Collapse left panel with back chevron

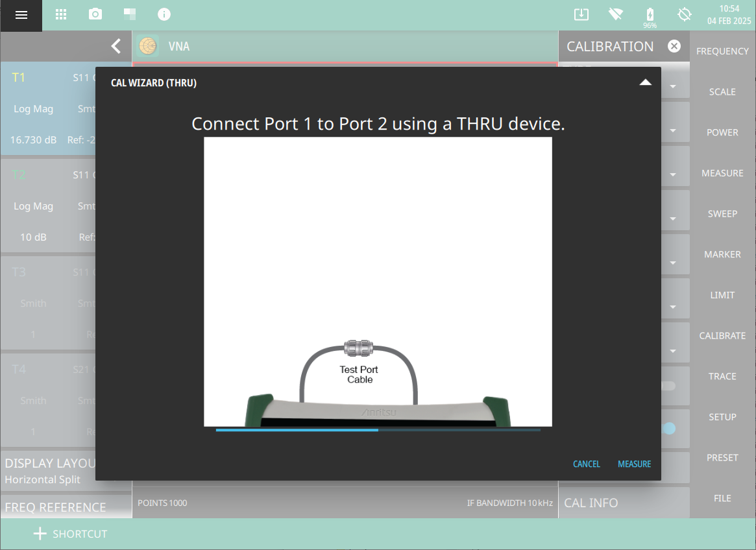(116, 46)
